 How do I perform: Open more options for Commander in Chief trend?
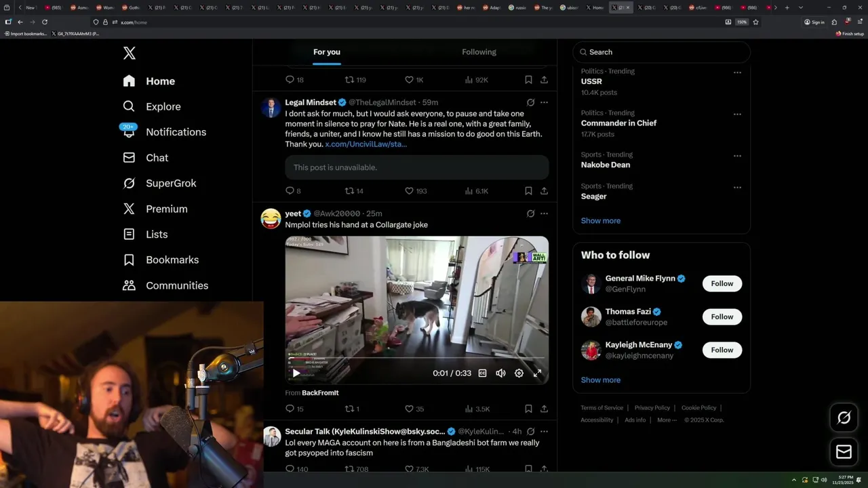[737, 115]
